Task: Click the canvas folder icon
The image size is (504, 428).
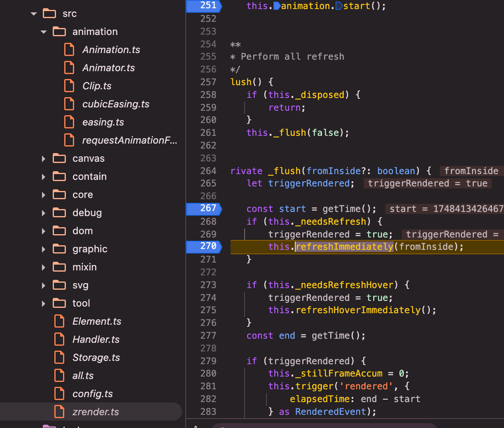Action: [x=59, y=158]
